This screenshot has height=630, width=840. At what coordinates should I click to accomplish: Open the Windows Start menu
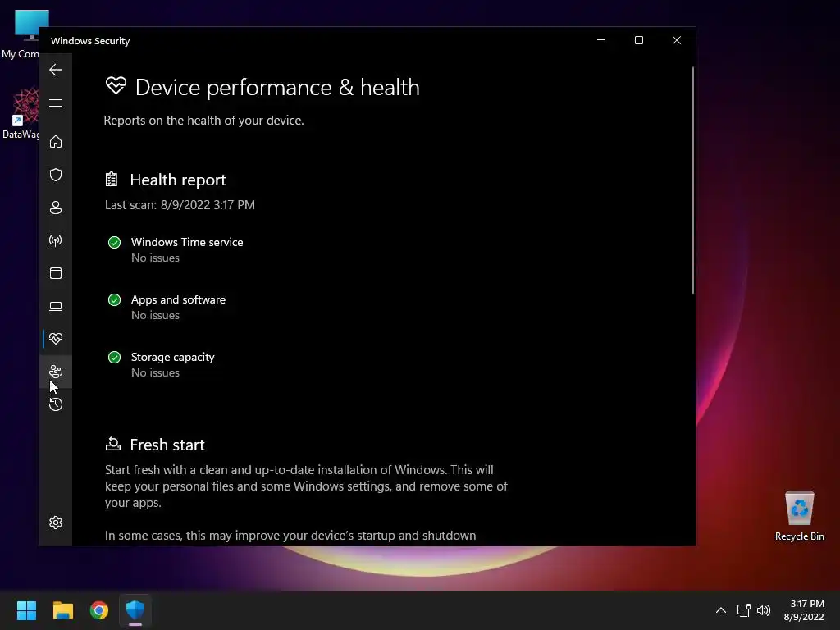[26, 610]
